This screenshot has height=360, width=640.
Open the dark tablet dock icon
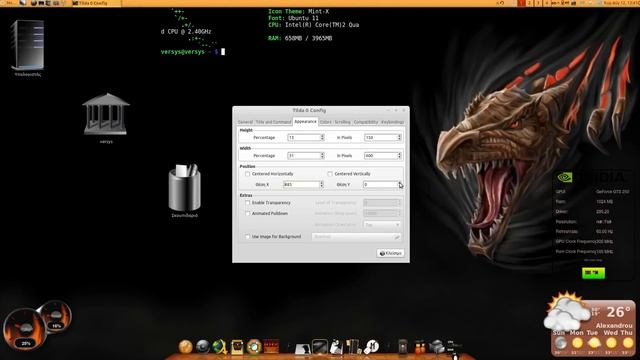click(320, 347)
